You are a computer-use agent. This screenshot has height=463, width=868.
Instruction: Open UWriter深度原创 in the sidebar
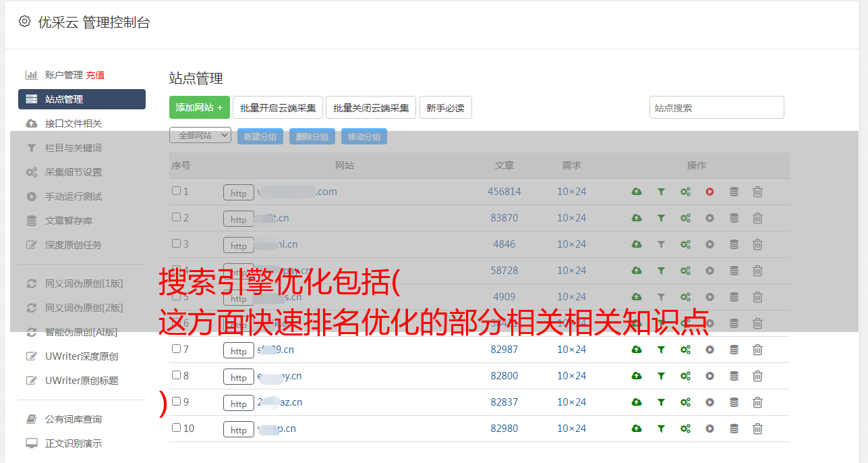(82, 356)
